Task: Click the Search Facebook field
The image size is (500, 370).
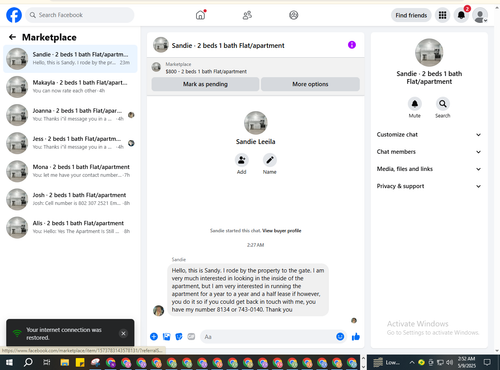Action: [x=80, y=15]
